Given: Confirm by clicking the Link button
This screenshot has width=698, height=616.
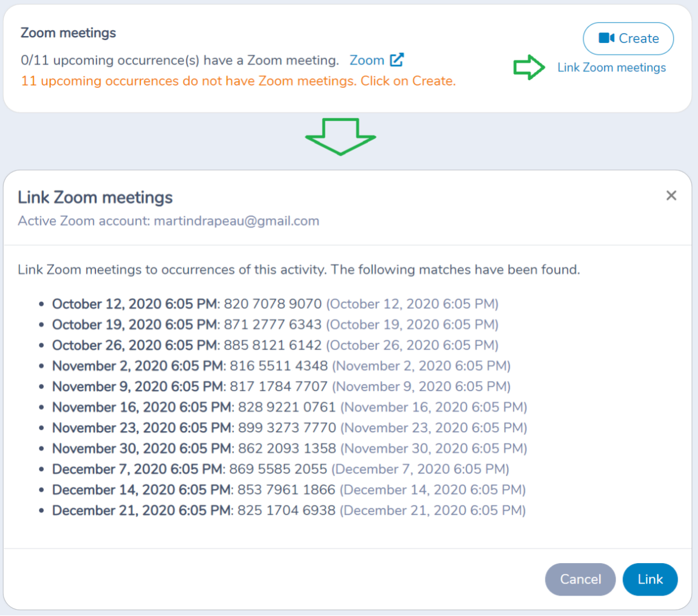Looking at the screenshot, I should click(650, 579).
